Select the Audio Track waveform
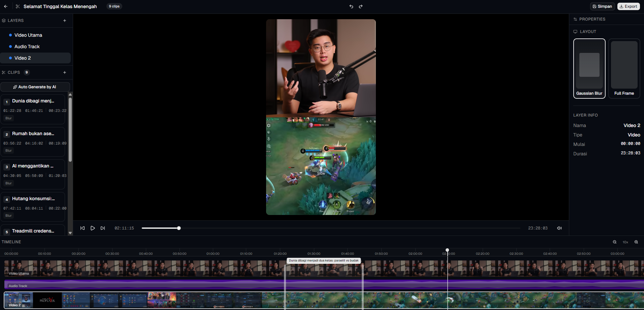 point(324,284)
